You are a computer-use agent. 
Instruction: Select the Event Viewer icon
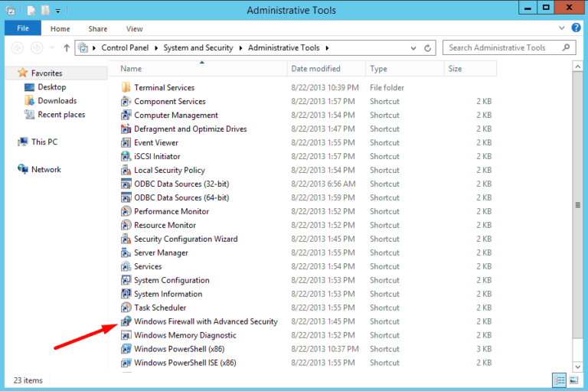click(x=126, y=142)
